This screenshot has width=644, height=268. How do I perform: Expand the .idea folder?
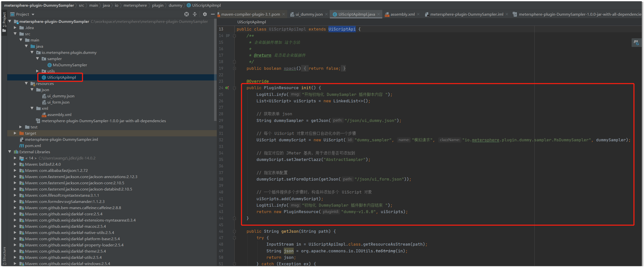pos(15,28)
